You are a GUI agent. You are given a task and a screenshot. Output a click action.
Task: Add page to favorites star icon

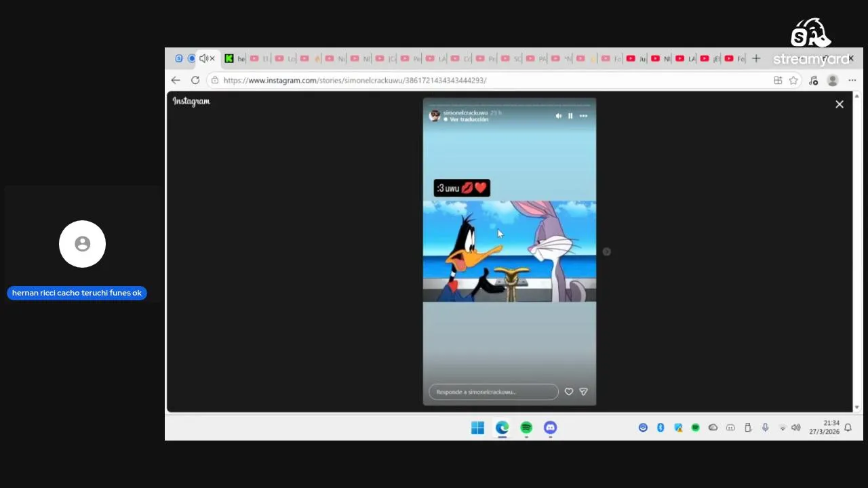tap(793, 80)
